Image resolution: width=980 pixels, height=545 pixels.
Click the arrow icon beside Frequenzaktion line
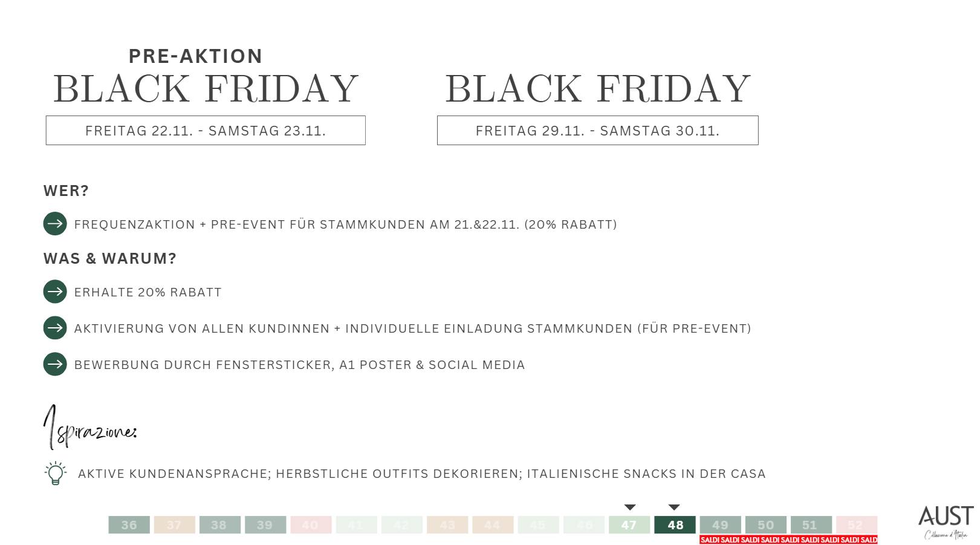click(55, 224)
